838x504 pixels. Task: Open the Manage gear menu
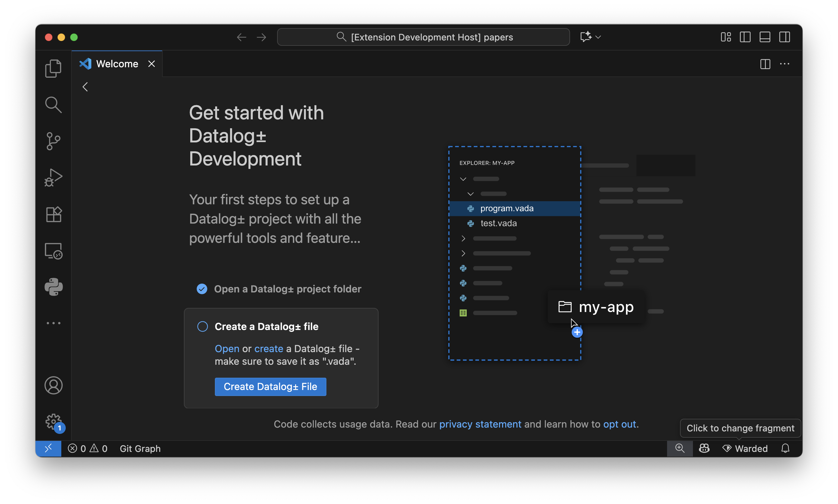click(x=53, y=422)
